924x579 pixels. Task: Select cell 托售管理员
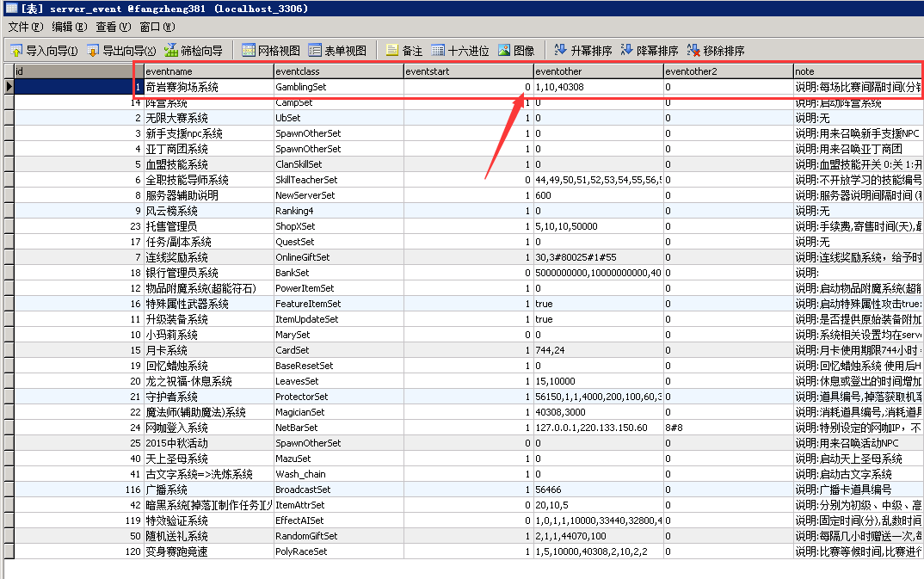(208, 226)
